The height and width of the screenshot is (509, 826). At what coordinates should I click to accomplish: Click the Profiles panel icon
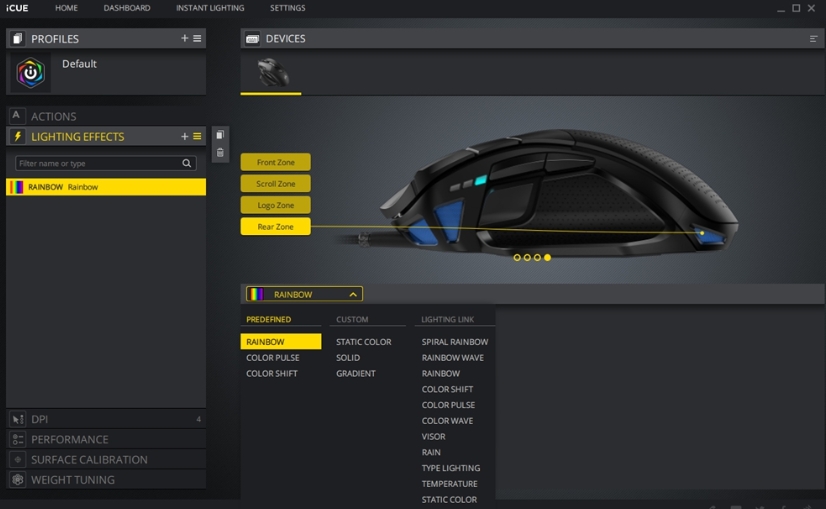coord(17,38)
